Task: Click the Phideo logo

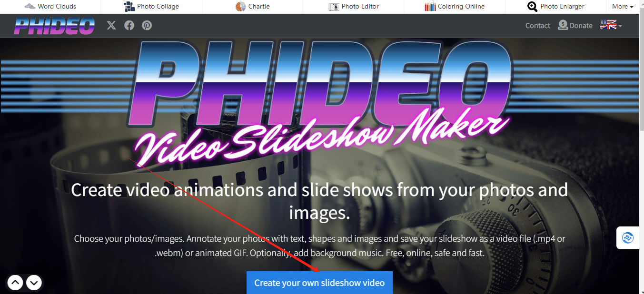Action: pyautogui.click(x=54, y=25)
